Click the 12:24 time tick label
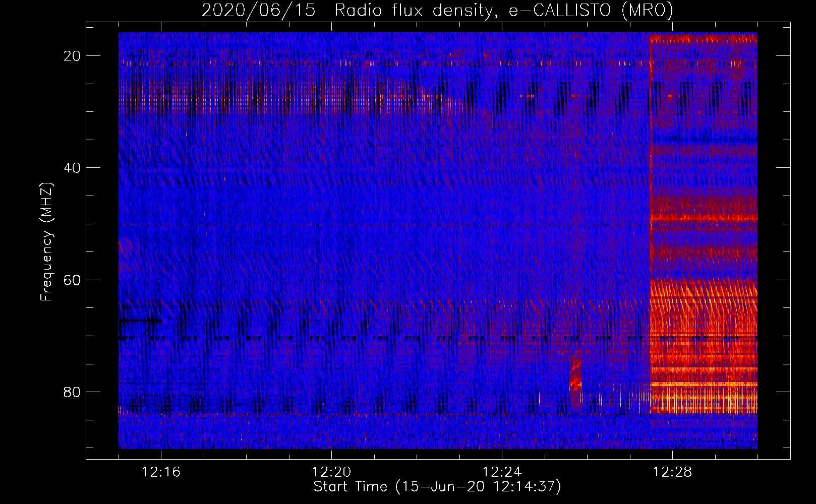 pos(502,472)
